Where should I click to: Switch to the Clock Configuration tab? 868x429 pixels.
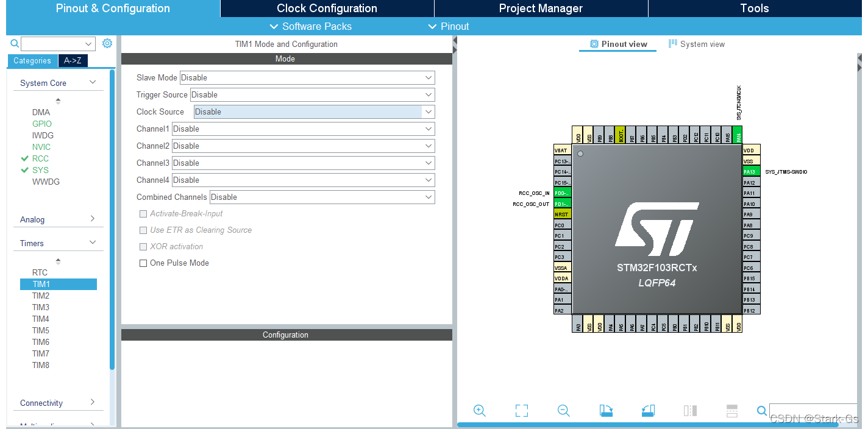coord(326,8)
